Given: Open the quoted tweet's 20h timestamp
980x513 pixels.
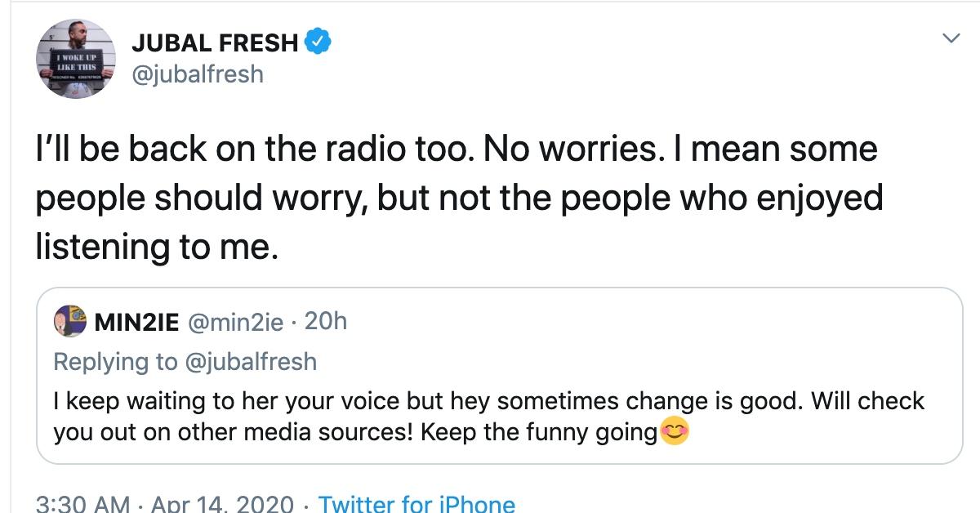Looking at the screenshot, I should coord(325,323).
